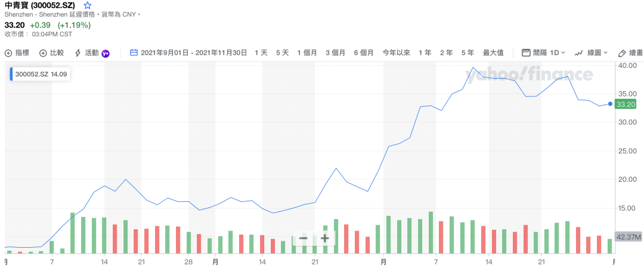Image resolution: width=644 pixels, height=271 pixels.
Task: Open the indicators (指標) tool
Action: [17, 52]
